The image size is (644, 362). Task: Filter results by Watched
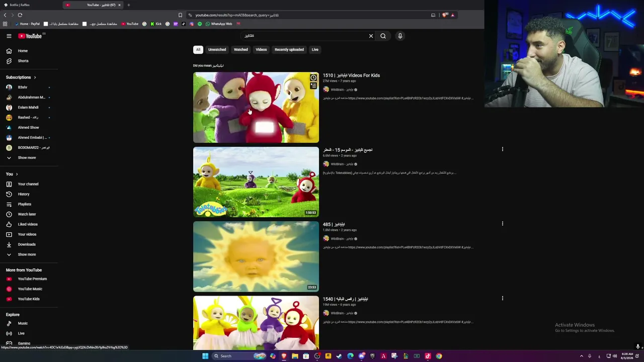[240, 50]
